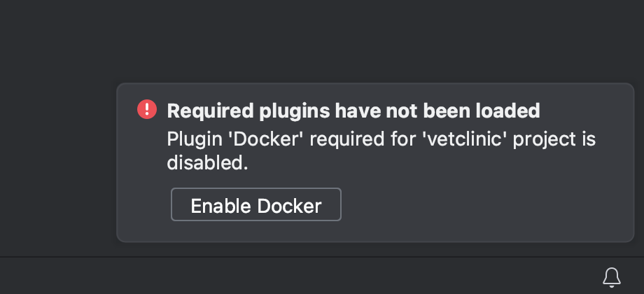Select the 'Required plugins have not been loaded' title
Screen dimensions: 644x294
click(x=353, y=111)
